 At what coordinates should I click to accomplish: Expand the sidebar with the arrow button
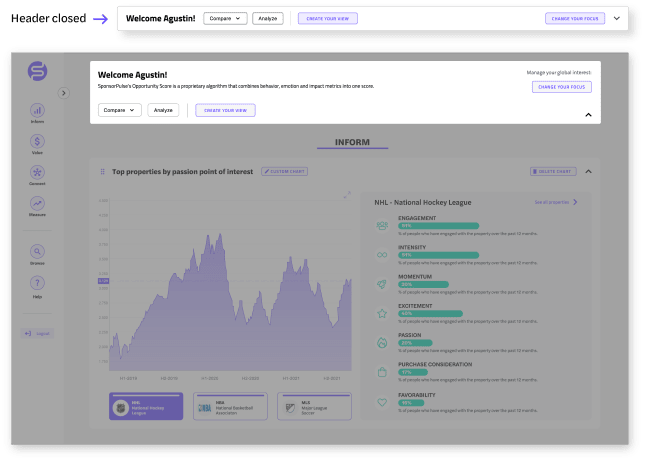(64, 93)
